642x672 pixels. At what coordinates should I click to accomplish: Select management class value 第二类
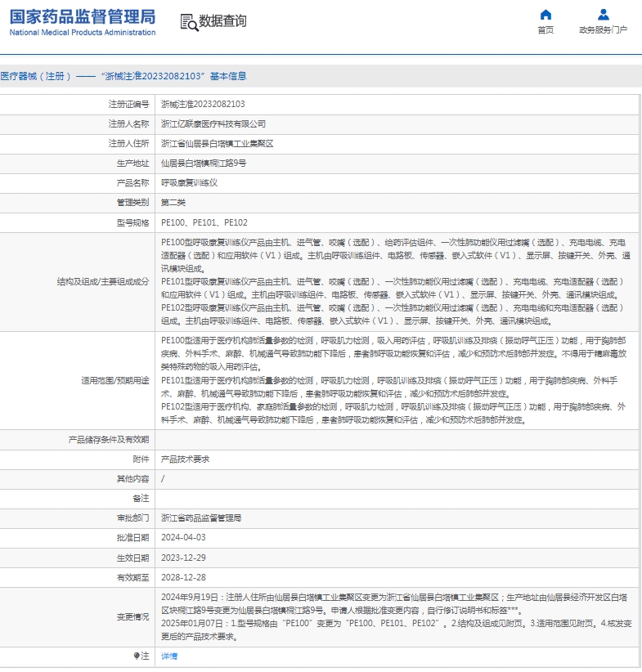tap(173, 203)
